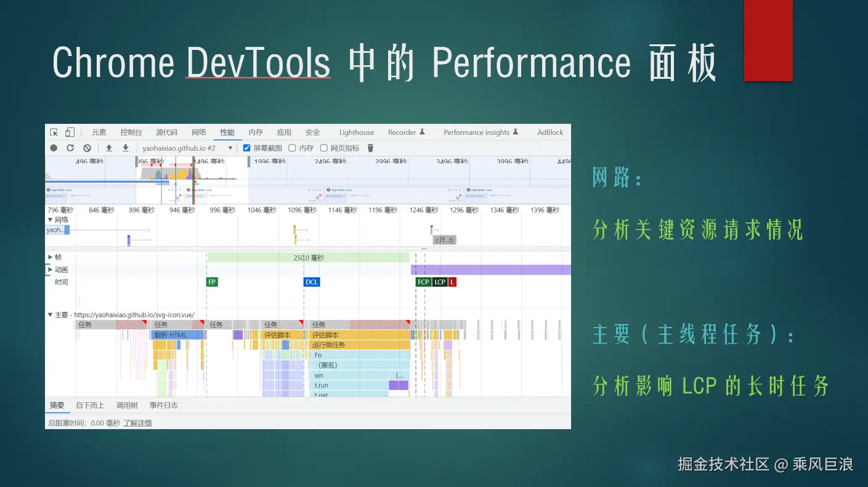Image resolution: width=868 pixels, height=487 pixels.
Task: Save the profile using the download arrow
Action: point(126,148)
